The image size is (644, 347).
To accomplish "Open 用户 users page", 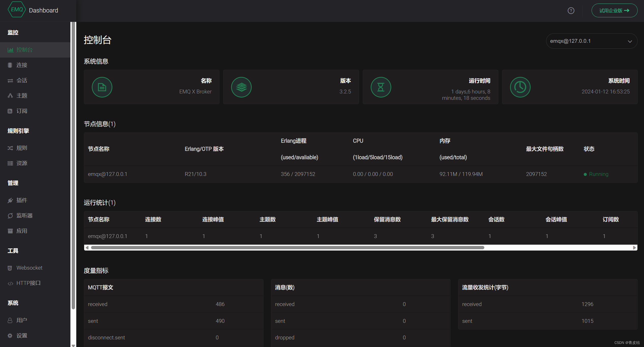I will coord(35,320).
